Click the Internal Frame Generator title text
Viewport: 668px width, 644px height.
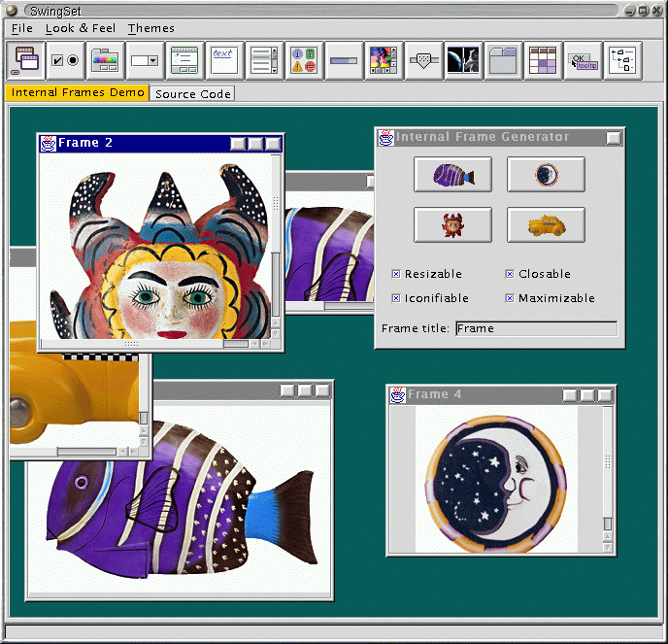[483, 136]
